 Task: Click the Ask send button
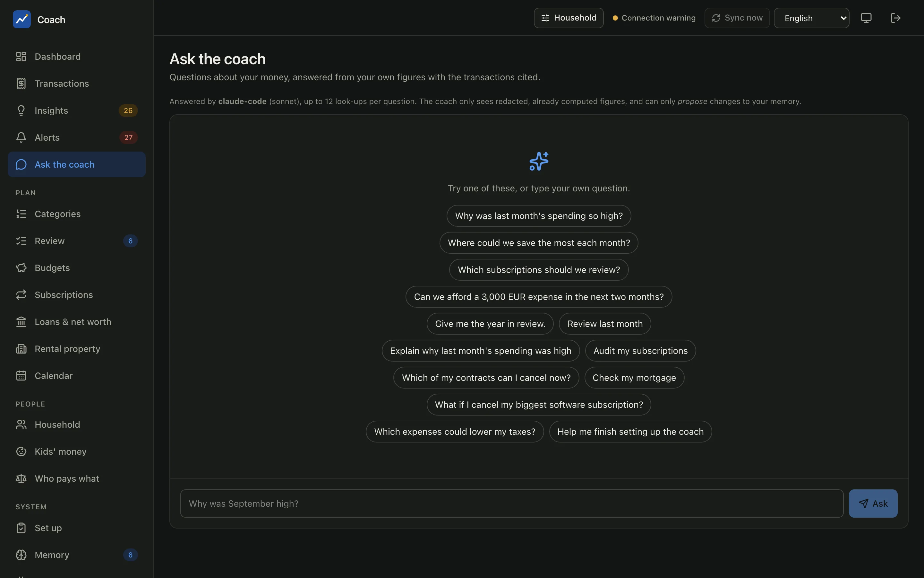pos(873,504)
